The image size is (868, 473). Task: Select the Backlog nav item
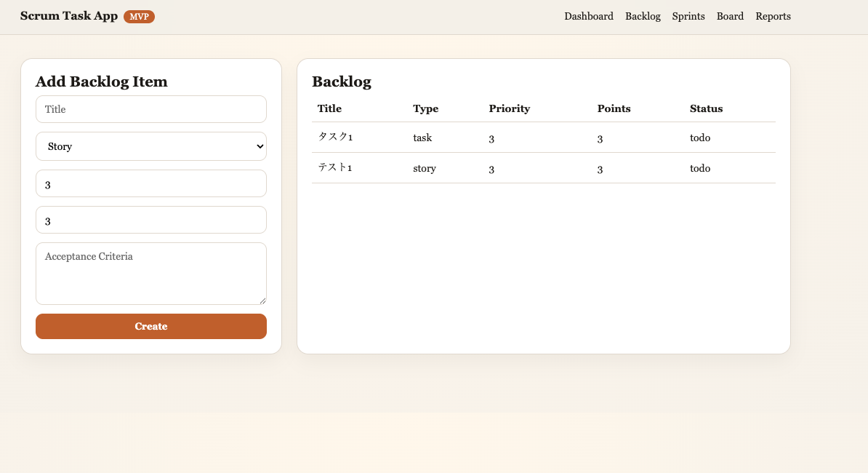coord(643,16)
